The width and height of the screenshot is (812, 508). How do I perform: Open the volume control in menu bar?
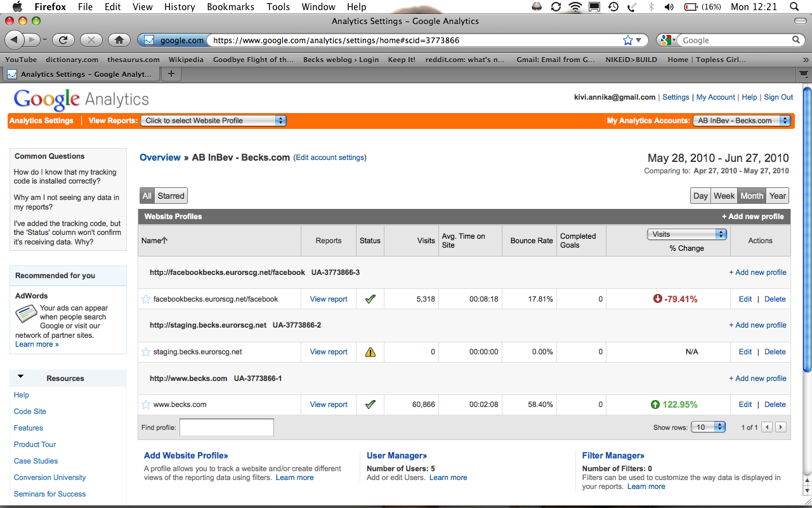pyautogui.click(x=669, y=6)
